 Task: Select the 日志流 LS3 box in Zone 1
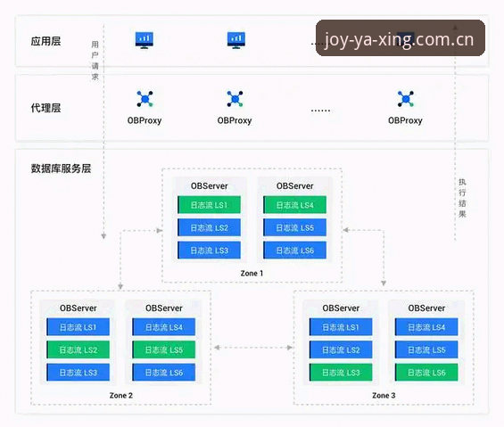pyautogui.click(x=209, y=250)
